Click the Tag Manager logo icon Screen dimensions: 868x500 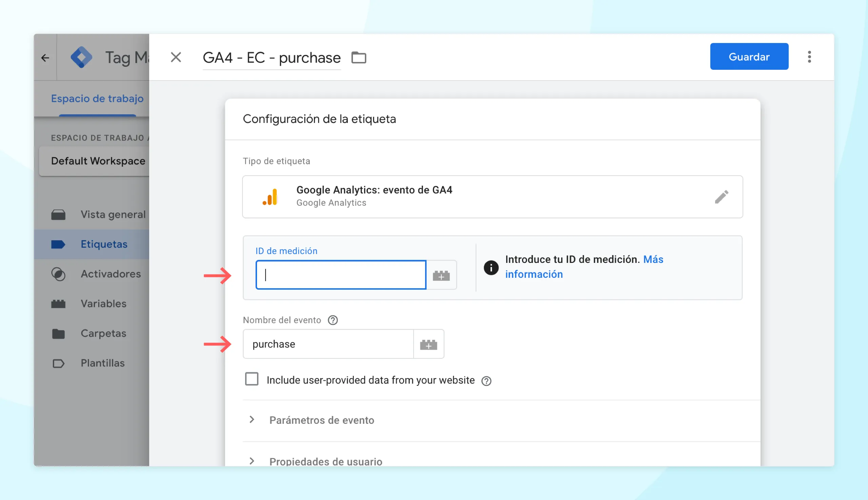[x=81, y=57]
